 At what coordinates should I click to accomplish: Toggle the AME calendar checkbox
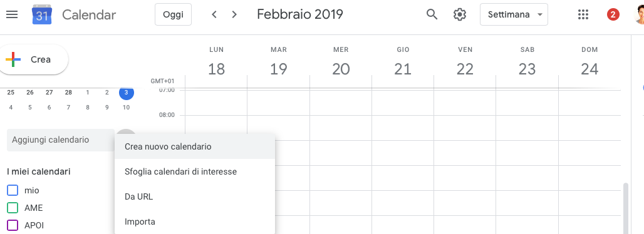(x=13, y=208)
